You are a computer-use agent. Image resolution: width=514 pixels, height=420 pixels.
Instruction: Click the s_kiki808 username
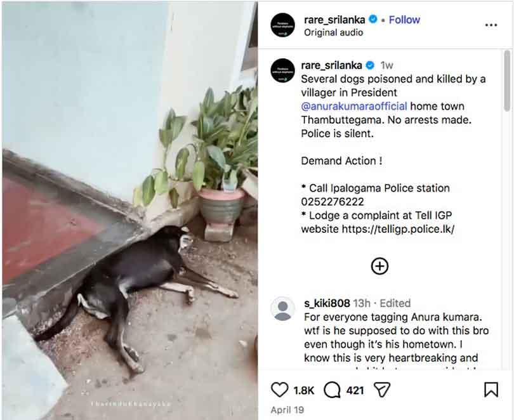point(327,303)
